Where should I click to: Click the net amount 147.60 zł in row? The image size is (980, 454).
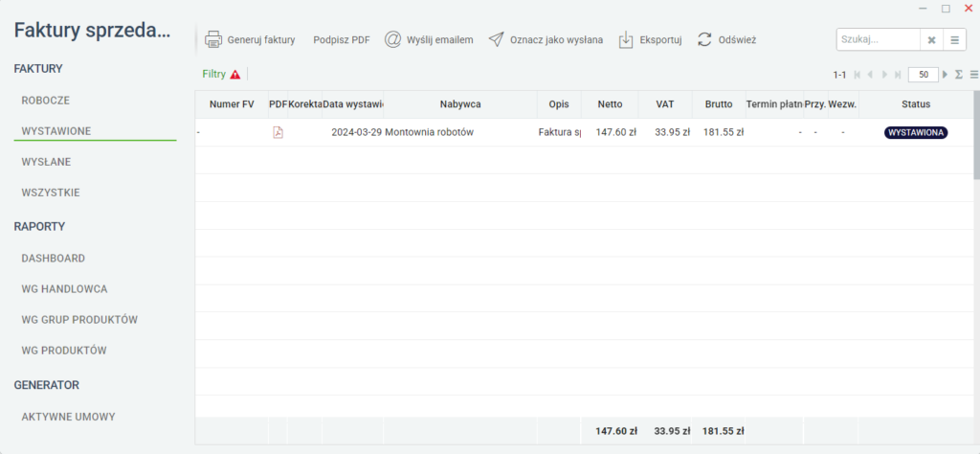pyautogui.click(x=615, y=132)
